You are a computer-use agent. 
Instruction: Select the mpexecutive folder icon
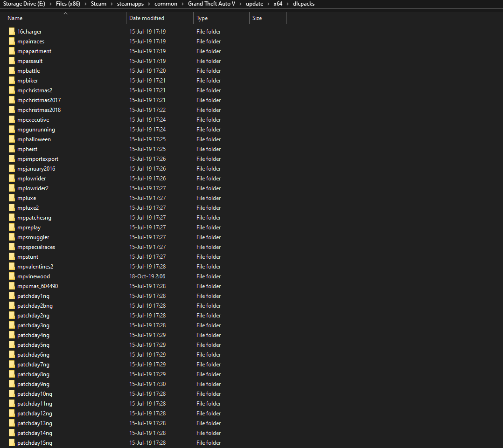coord(12,119)
